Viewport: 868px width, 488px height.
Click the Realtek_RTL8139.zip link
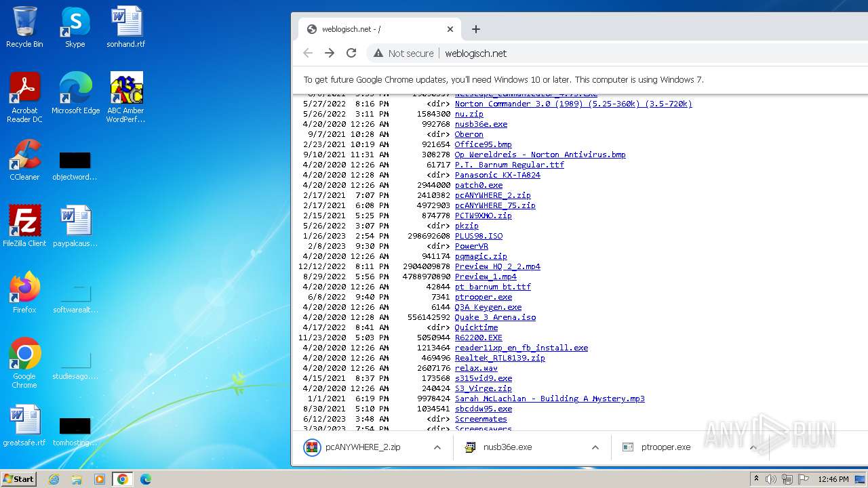click(x=500, y=358)
